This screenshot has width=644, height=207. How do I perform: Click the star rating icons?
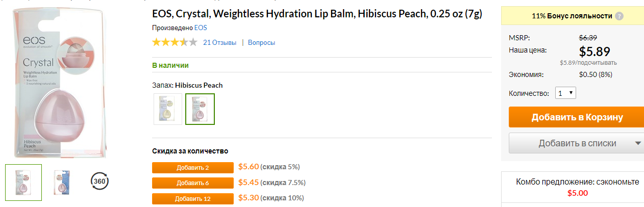[x=175, y=42]
